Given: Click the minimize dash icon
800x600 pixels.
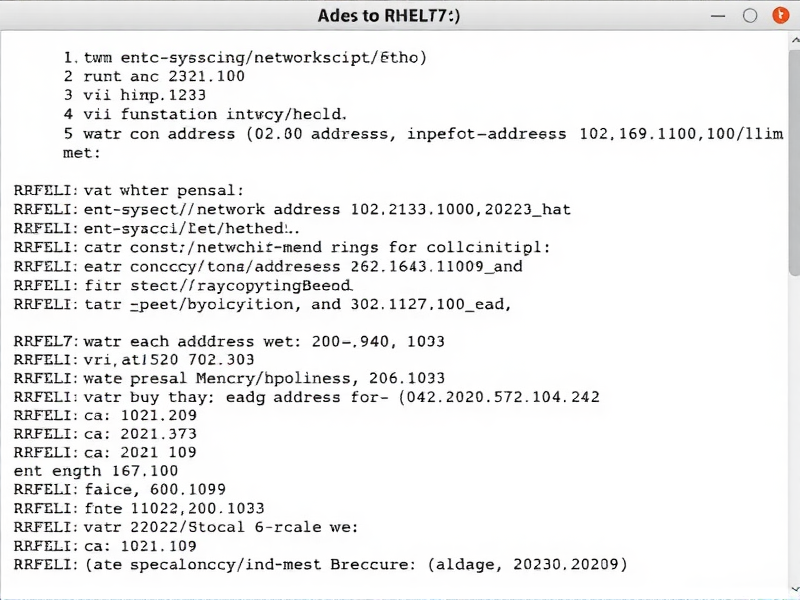Looking at the screenshot, I should tap(718, 15).
